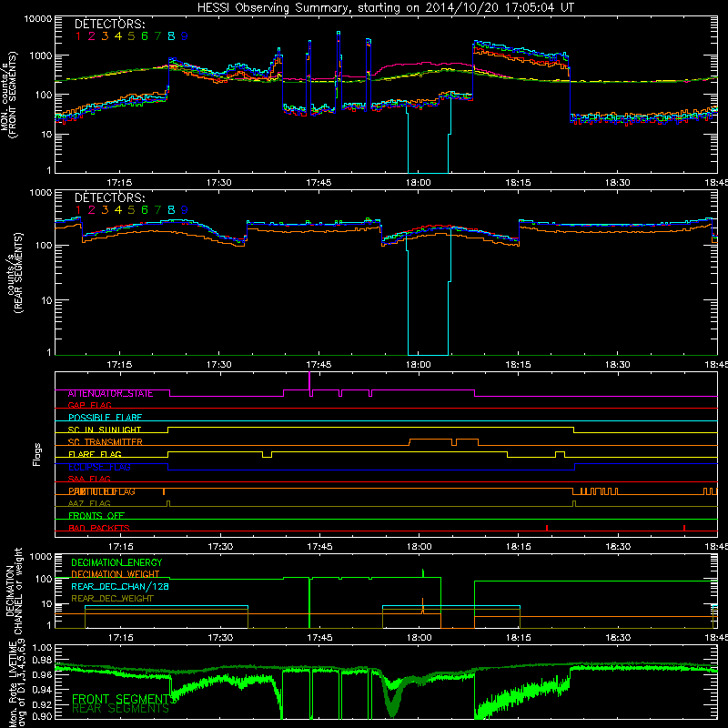
Task: Pick detector 8 legend number in rear segments plot
Action: [171, 210]
